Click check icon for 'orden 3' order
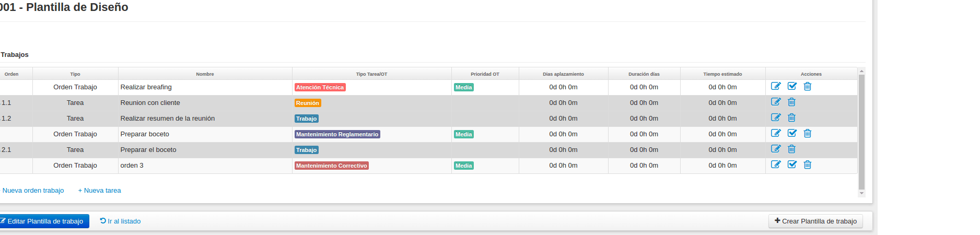 click(792, 164)
